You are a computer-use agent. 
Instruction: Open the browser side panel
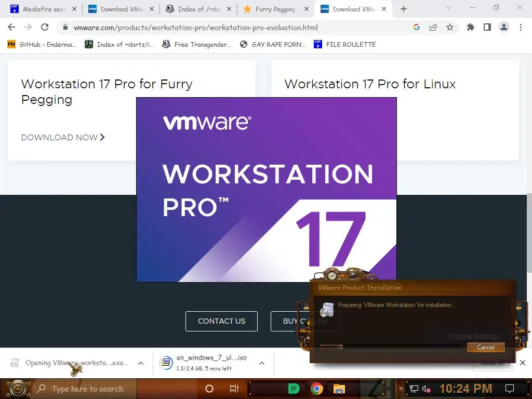(487, 28)
